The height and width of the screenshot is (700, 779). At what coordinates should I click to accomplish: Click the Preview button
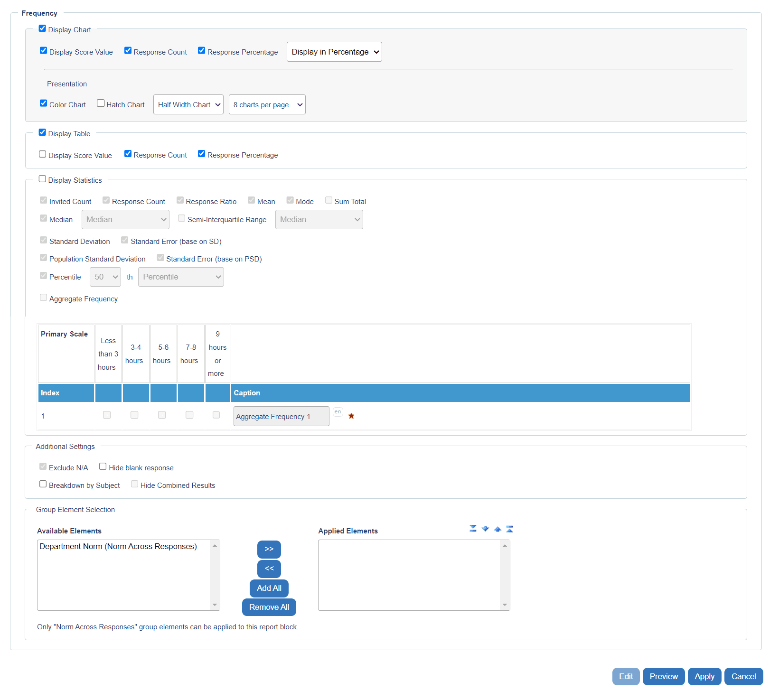pyautogui.click(x=664, y=677)
